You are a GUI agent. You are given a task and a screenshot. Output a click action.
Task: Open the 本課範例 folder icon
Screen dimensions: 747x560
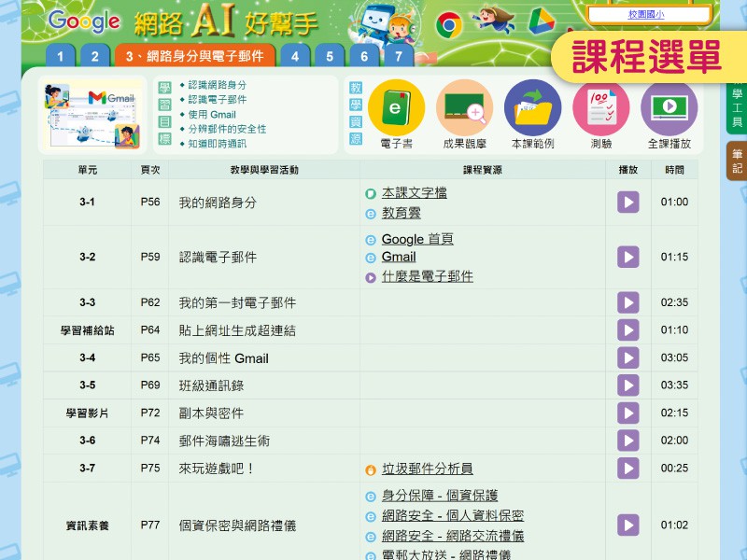click(x=532, y=110)
